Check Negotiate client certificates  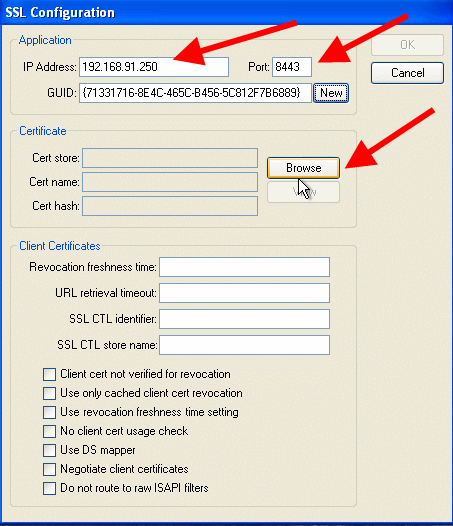point(49,469)
